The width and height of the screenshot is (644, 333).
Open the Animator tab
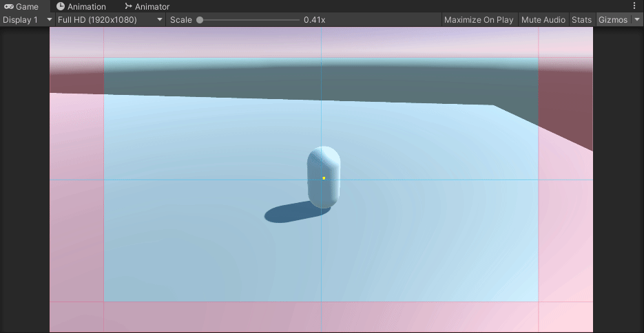tap(147, 7)
